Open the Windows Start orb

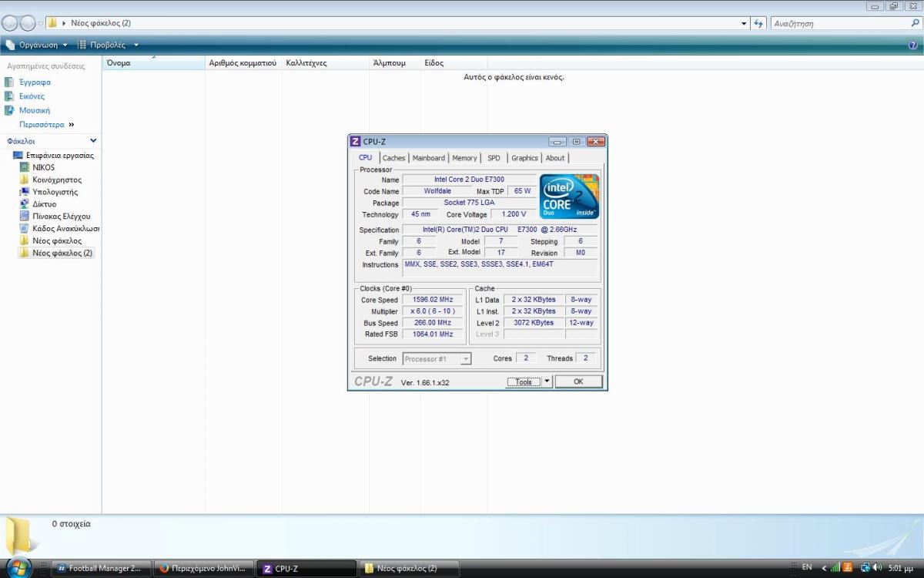pos(18,566)
